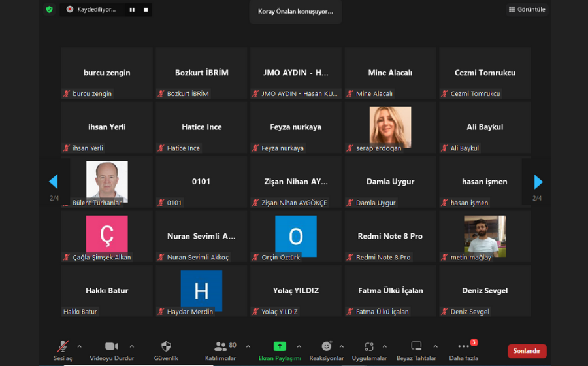Screen dimensions: 588x366
Task: Click muted mic icon on Bozkurt İBRİM tile
Action: coord(161,93)
